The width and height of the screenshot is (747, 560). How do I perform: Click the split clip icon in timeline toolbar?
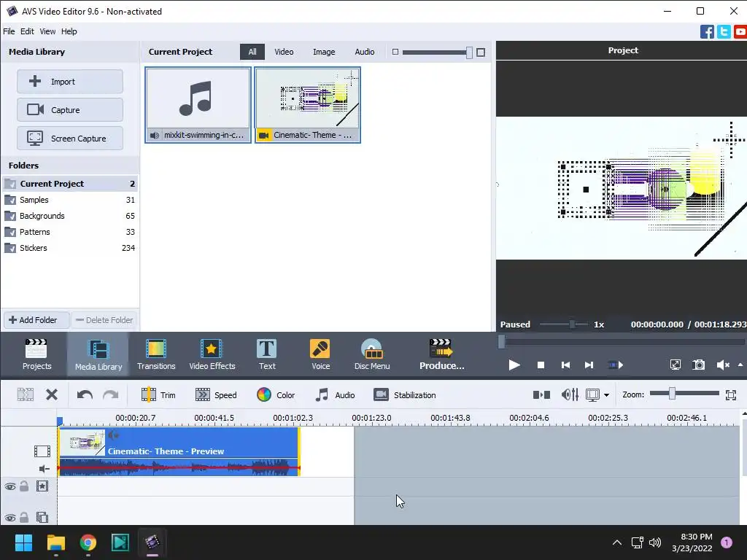click(x=26, y=394)
